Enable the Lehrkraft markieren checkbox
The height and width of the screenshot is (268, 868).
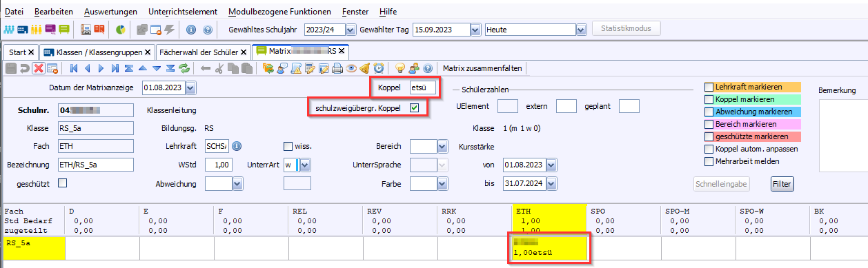[x=709, y=87]
